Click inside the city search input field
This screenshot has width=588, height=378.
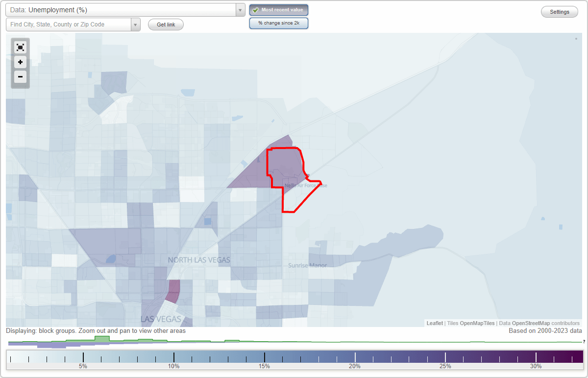(x=69, y=24)
